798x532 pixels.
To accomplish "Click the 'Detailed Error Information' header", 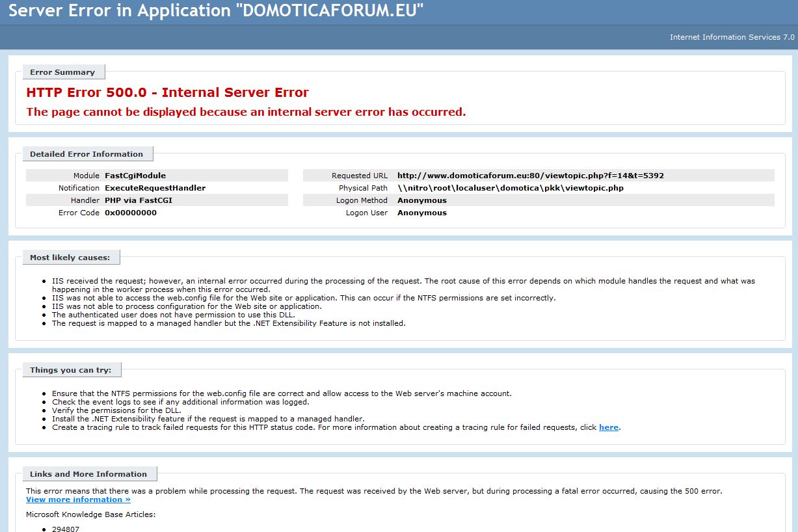I will (87, 154).
